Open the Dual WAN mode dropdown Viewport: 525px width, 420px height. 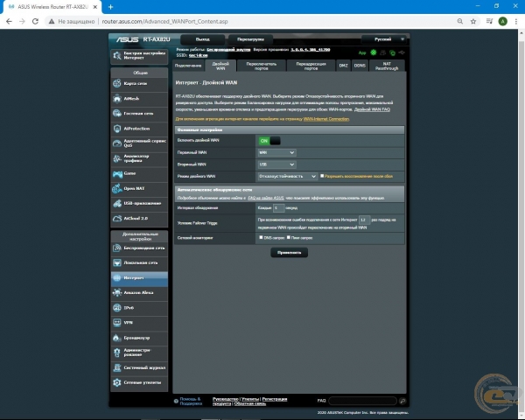tap(287, 176)
